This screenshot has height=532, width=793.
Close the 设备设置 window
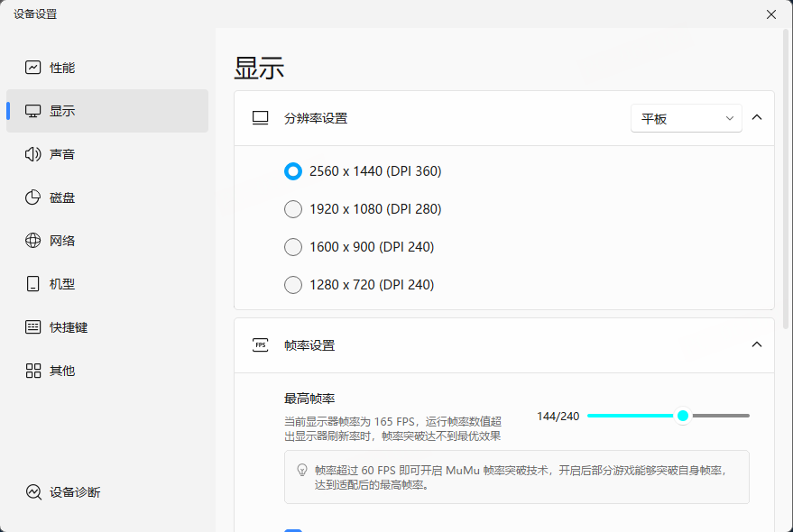pyautogui.click(x=771, y=14)
